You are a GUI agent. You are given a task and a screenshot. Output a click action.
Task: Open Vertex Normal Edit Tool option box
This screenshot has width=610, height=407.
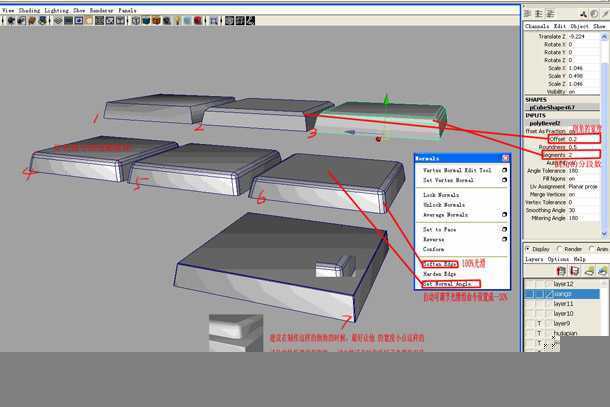[504, 170]
